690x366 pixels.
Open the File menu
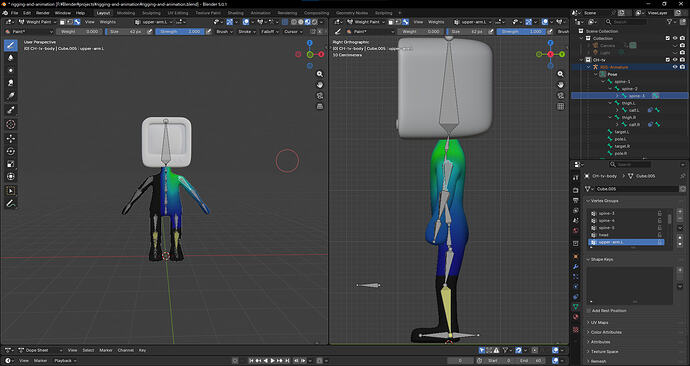click(15, 13)
